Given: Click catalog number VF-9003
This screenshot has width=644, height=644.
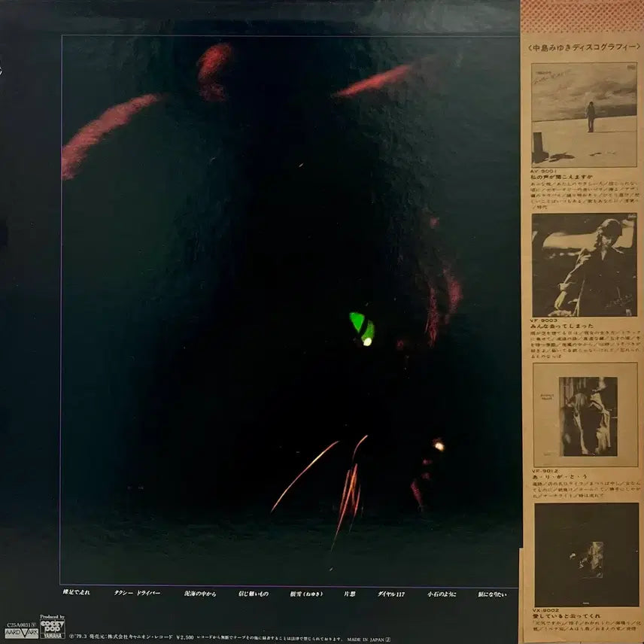Looking at the screenshot, I should click(545, 320).
